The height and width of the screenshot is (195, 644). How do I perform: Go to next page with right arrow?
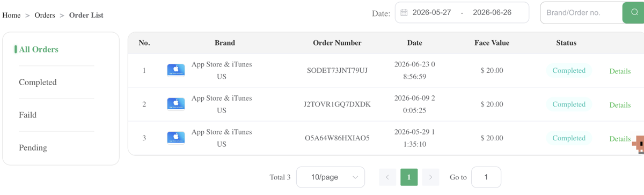tap(430, 177)
